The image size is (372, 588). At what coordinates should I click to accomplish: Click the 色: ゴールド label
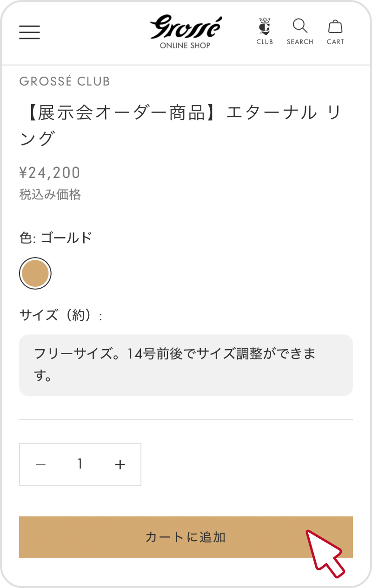(56, 238)
